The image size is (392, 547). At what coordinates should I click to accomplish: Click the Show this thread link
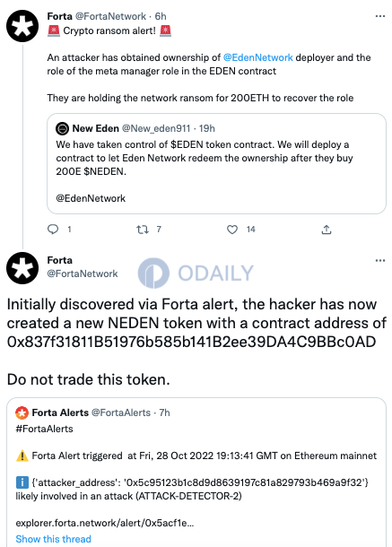click(x=54, y=539)
